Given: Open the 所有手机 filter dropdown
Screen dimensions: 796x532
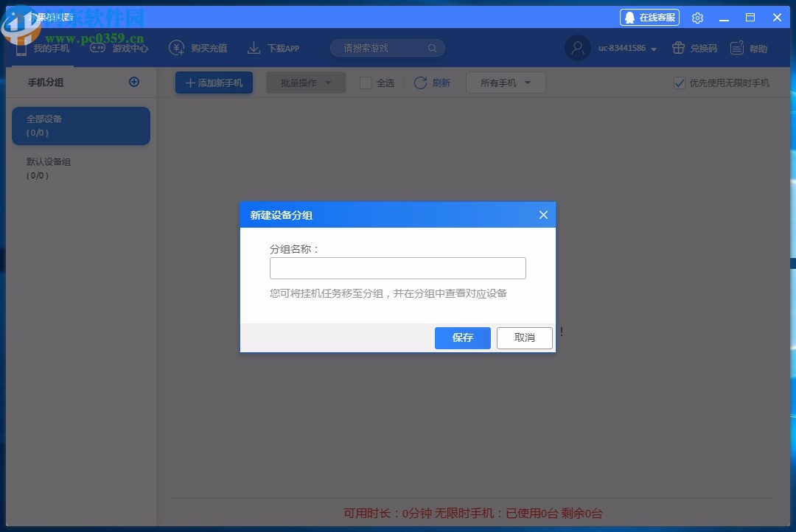Looking at the screenshot, I should pyautogui.click(x=506, y=83).
